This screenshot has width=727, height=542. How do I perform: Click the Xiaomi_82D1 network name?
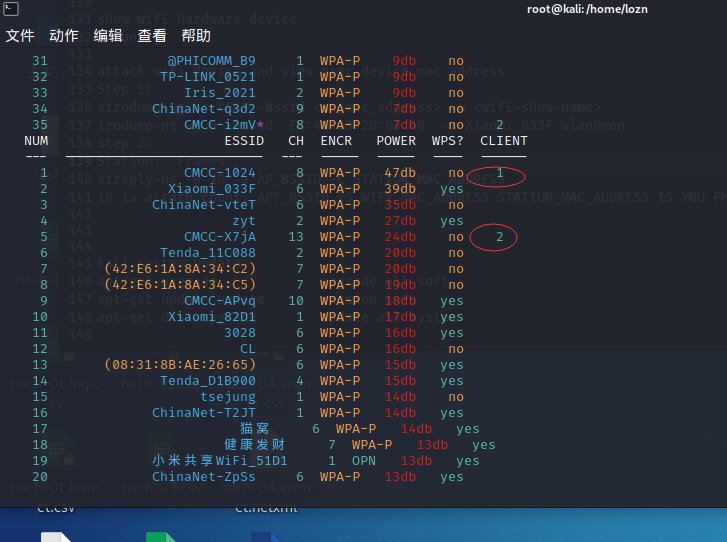pyautogui.click(x=212, y=317)
